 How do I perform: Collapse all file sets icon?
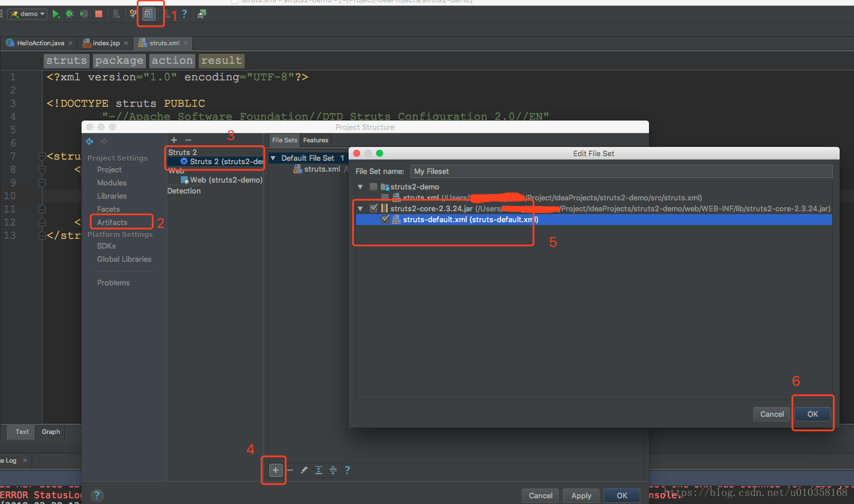click(x=333, y=470)
